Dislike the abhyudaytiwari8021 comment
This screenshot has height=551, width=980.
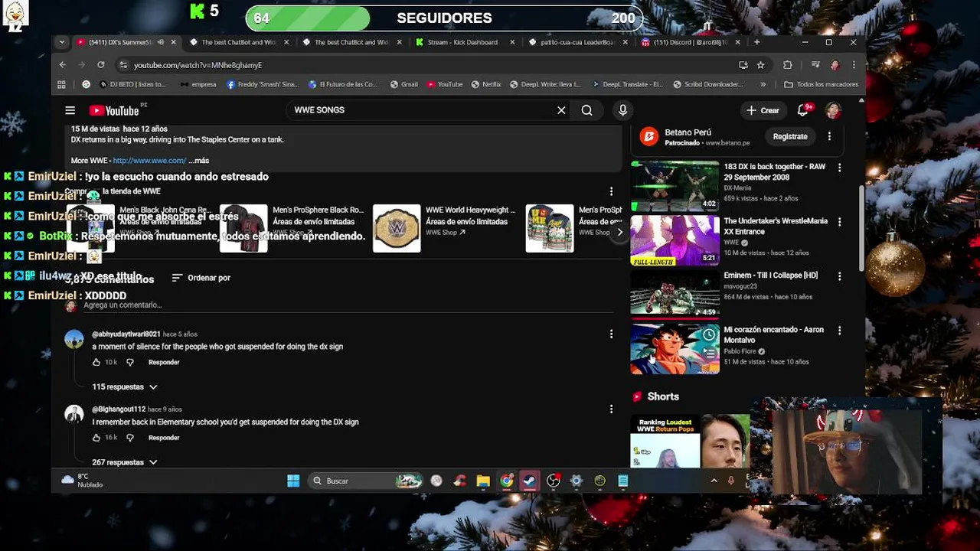[129, 362]
